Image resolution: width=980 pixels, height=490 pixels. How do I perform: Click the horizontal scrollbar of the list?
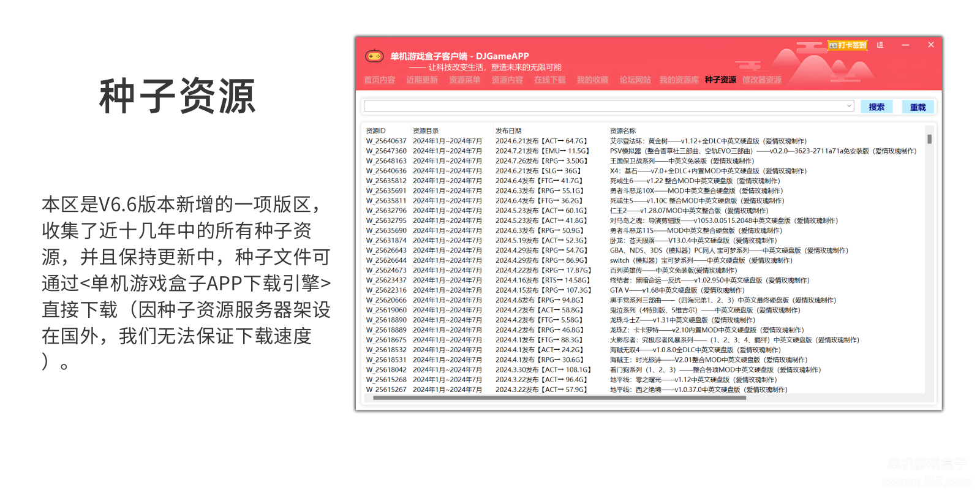[559, 398]
